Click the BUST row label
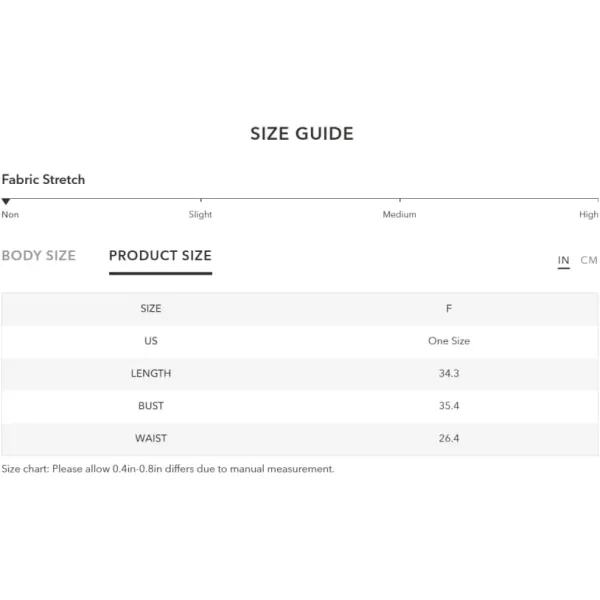The image size is (600, 600). tap(151, 406)
